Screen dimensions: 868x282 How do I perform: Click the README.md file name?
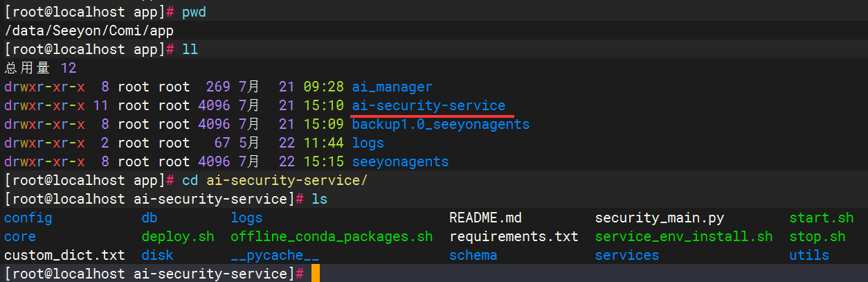click(485, 218)
